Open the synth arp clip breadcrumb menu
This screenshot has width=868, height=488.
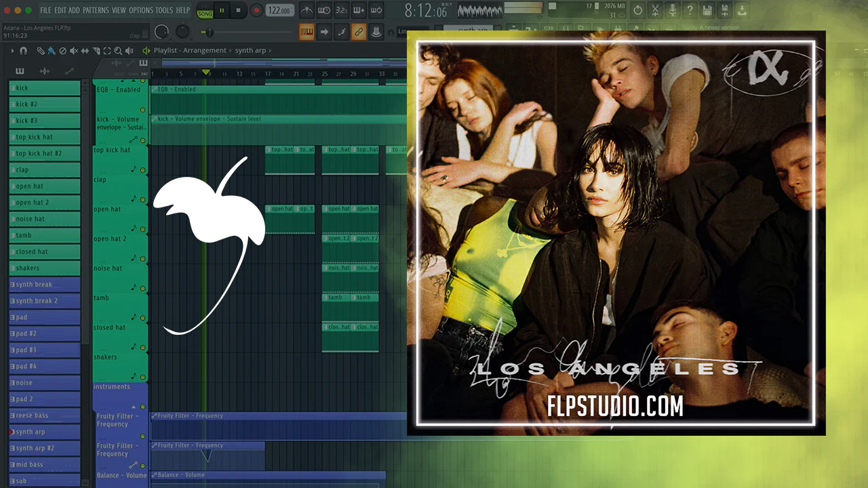251,51
